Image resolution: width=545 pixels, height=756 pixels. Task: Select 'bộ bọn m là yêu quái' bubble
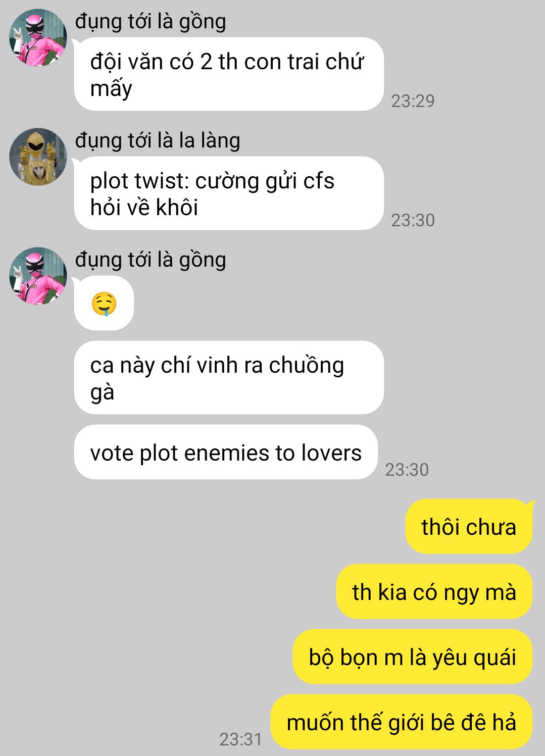click(x=413, y=657)
